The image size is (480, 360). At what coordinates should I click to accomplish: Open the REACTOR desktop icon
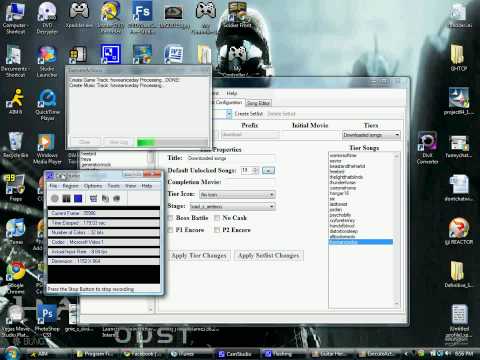coord(459,231)
